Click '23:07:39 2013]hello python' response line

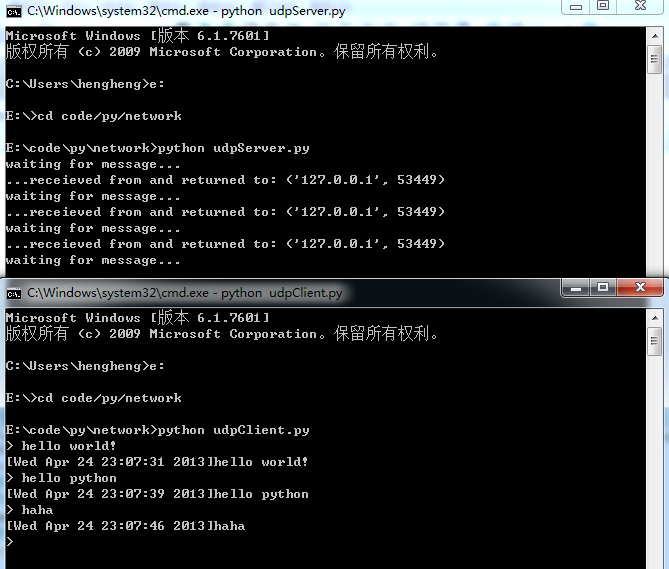[x=157, y=494]
